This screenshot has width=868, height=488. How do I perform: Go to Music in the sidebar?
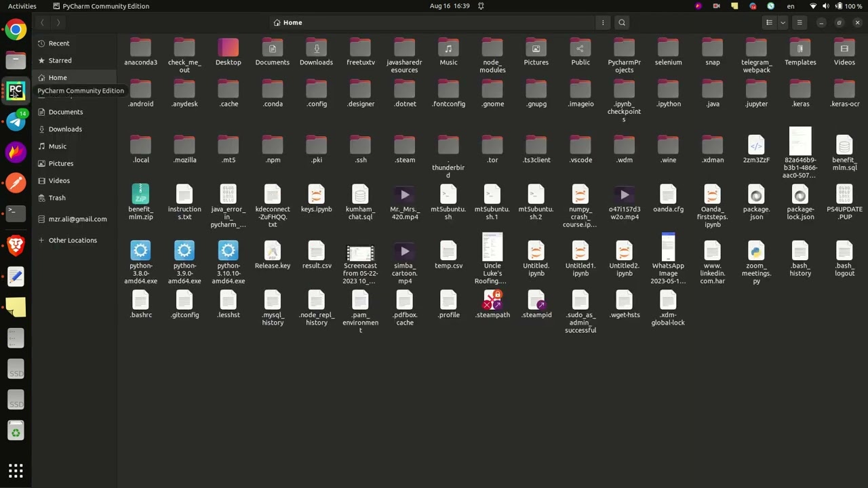[75, 146]
